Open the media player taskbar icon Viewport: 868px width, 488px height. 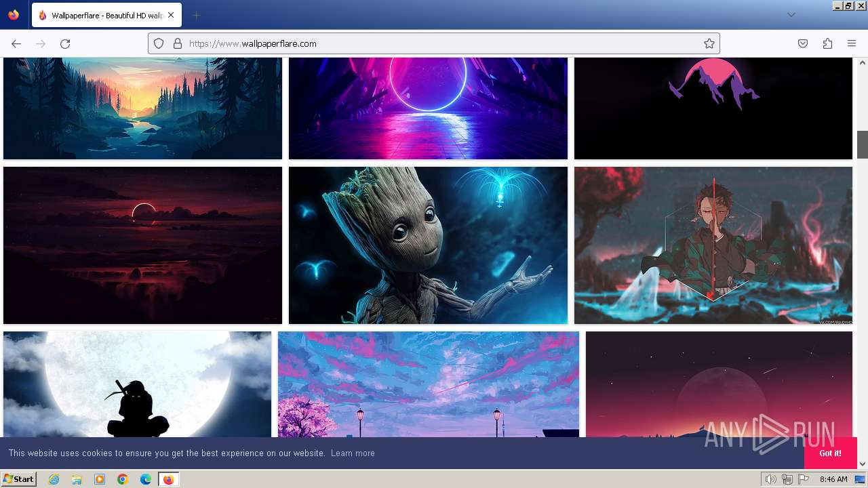[x=100, y=479]
